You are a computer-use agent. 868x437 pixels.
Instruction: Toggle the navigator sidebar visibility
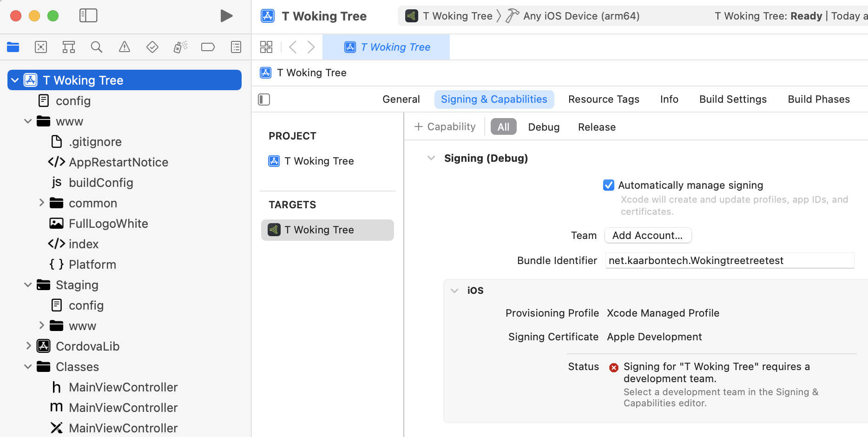click(88, 15)
